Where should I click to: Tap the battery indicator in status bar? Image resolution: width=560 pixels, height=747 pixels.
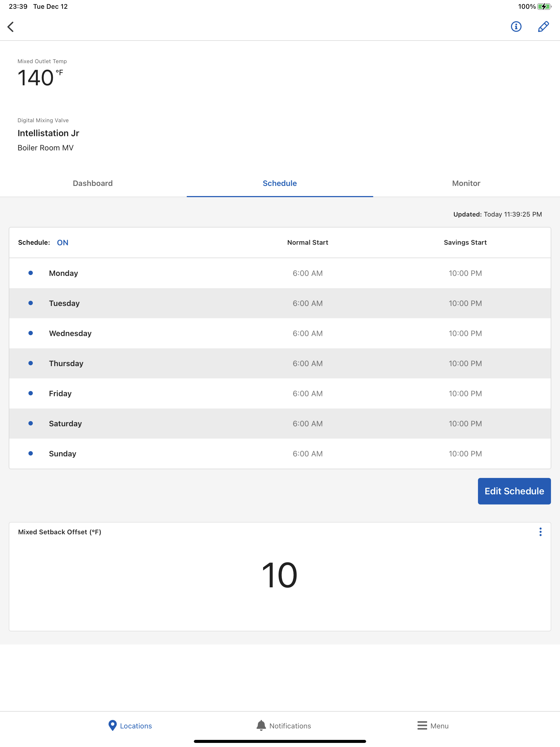[x=544, y=6]
